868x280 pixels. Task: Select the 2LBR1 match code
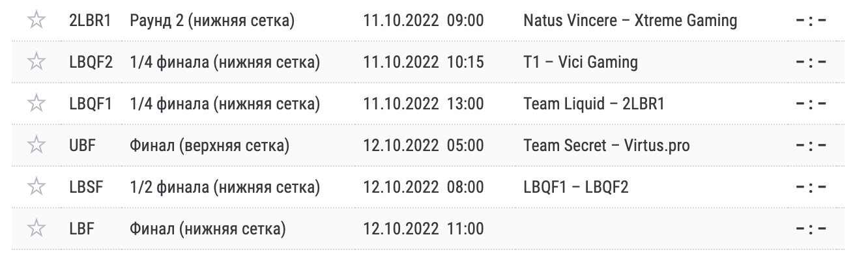[x=90, y=21]
